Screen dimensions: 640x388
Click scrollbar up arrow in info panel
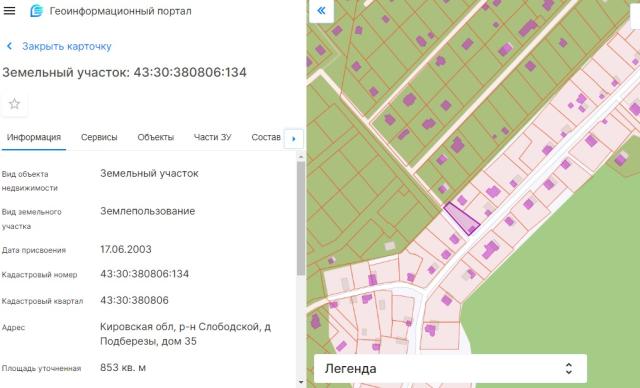pyautogui.click(x=301, y=157)
